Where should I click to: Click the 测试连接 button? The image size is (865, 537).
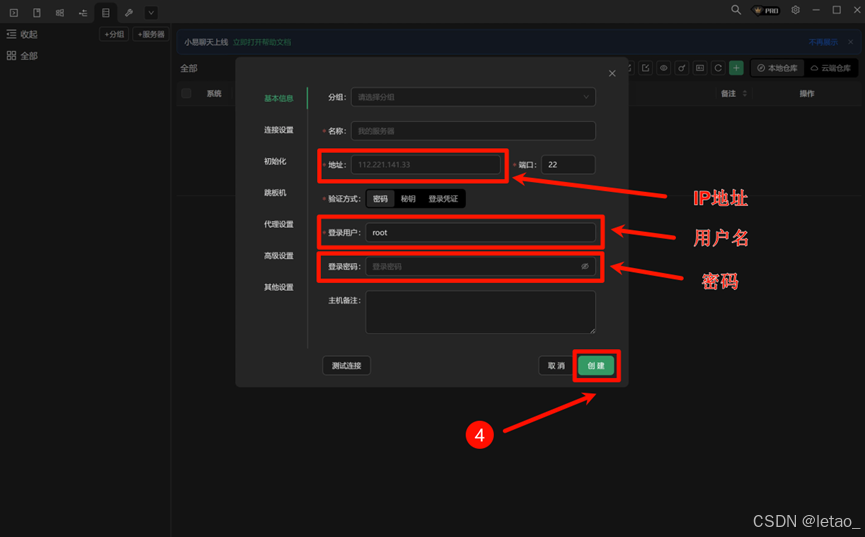pos(346,365)
